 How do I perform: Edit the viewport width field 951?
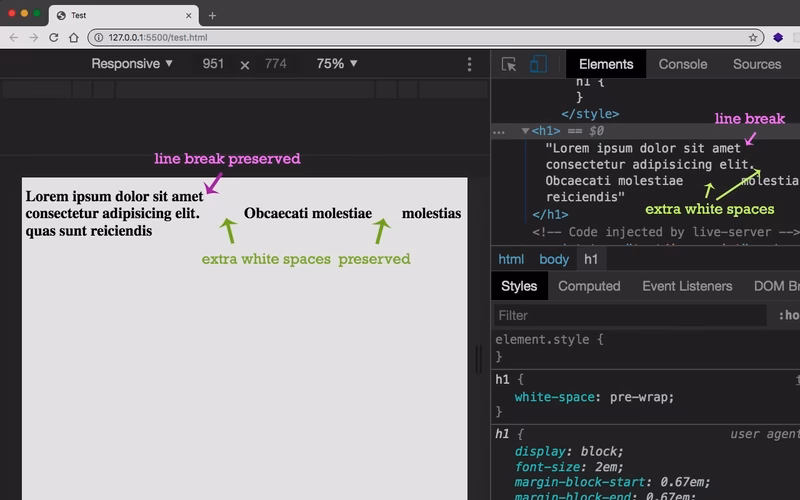tap(213, 64)
